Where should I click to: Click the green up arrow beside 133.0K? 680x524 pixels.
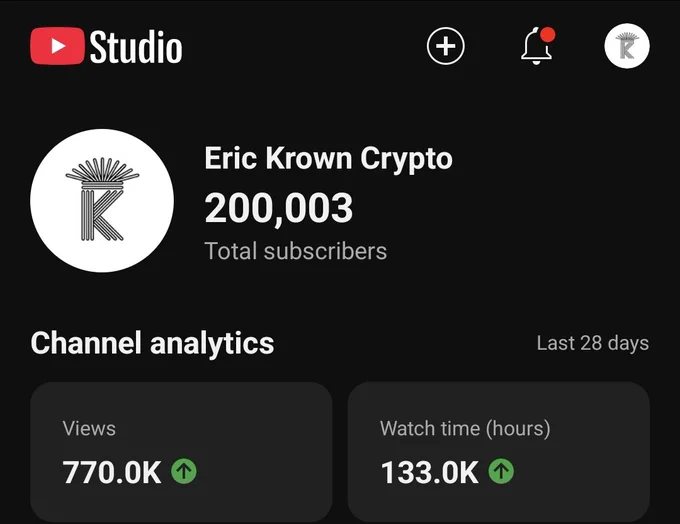501,471
